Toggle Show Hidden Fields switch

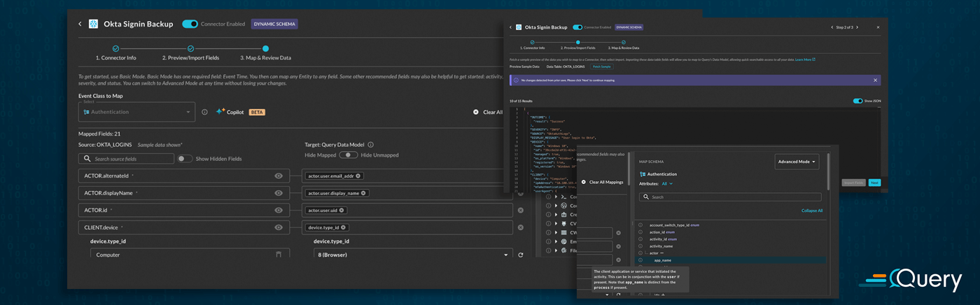pyautogui.click(x=184, y=159)
